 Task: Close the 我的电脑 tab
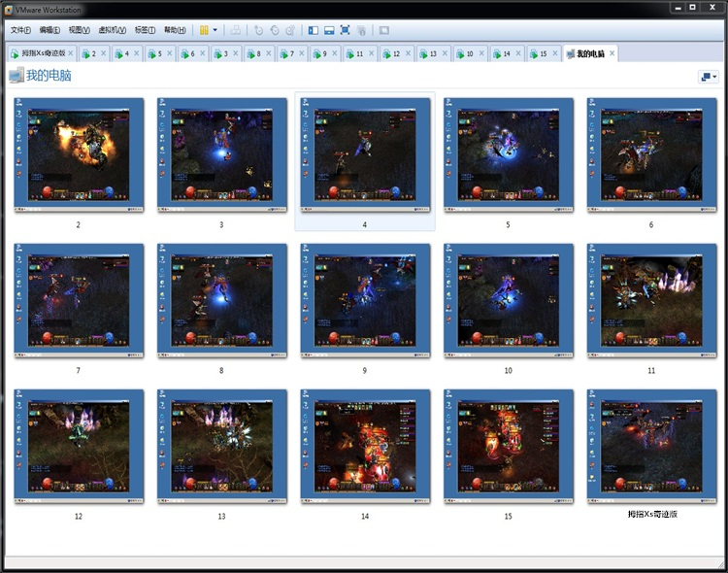tap(612, 53)
